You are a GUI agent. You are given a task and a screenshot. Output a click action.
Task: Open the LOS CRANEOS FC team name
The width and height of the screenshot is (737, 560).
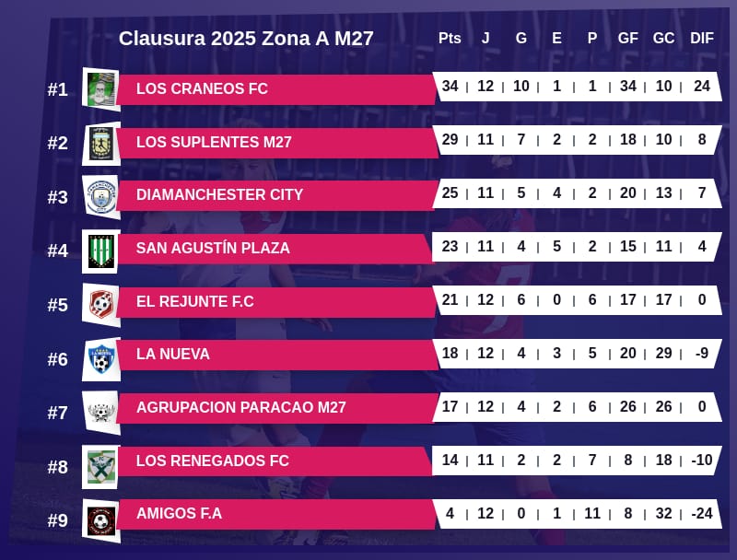tap(202, 89)
